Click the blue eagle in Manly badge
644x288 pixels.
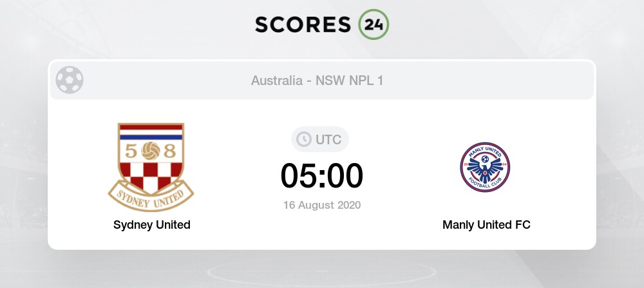tap(485, 168)
